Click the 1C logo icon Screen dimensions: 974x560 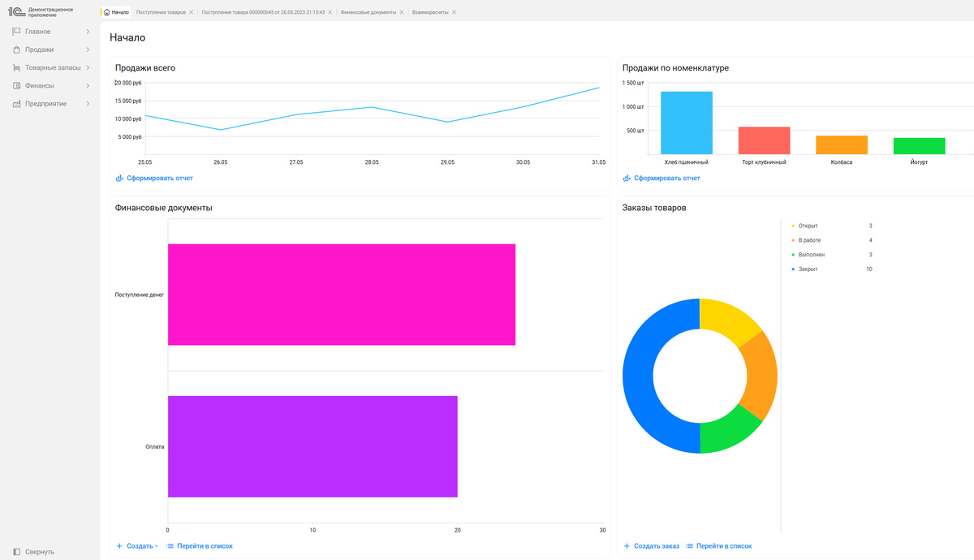[16, 12]
